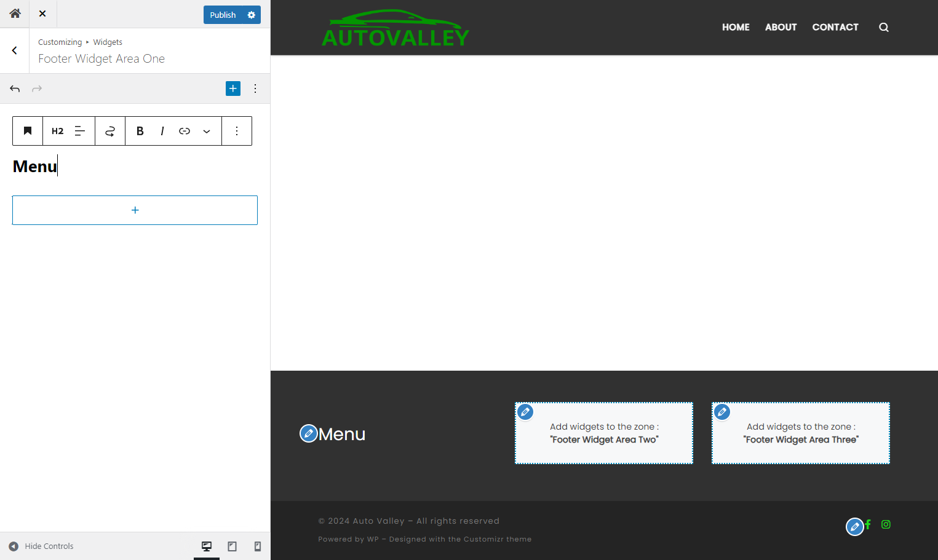Click the Heading block type icon
The width and height of the screenshot is (938, 560).
pyautogui.click(x=28, y=131)
